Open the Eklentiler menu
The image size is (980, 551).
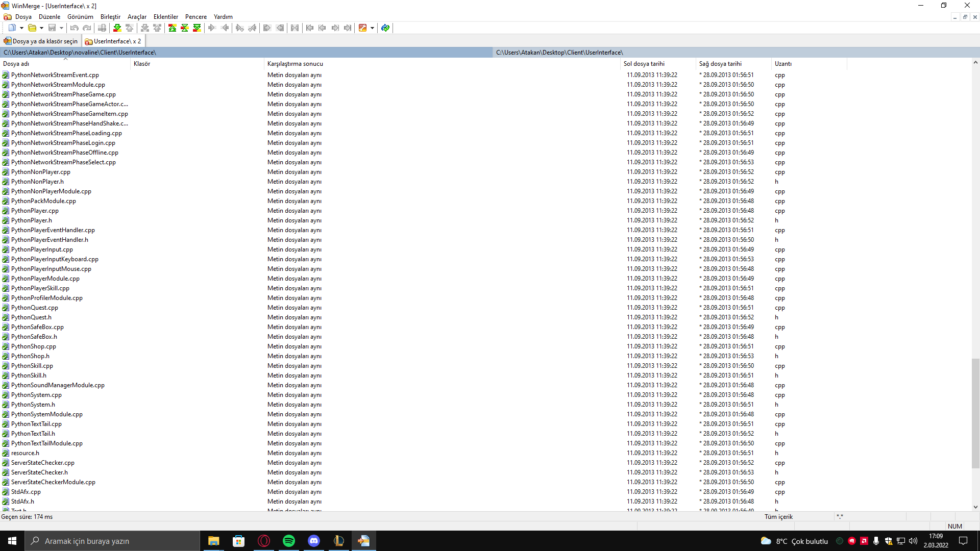(166, 17)
